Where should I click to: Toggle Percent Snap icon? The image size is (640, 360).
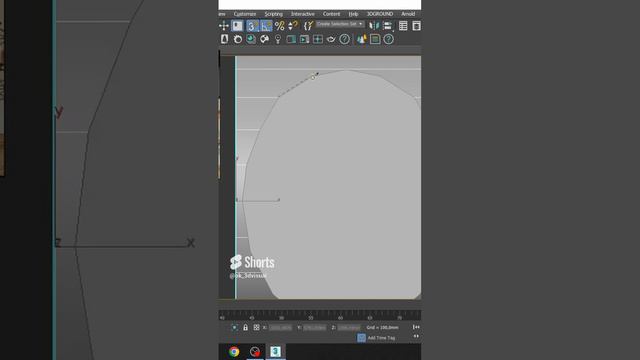[x=280, y=26]
